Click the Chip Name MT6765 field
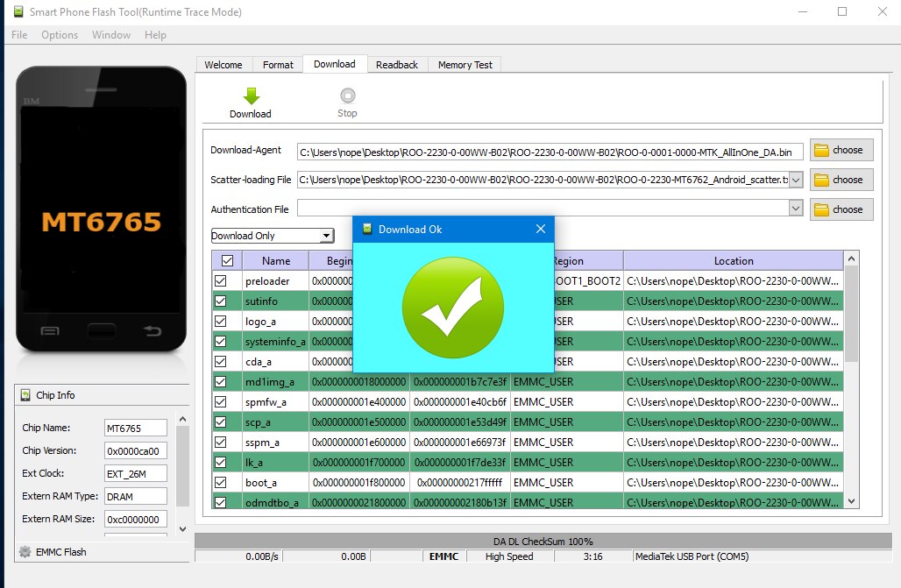The height and width of the screenshot is (588, 901). click(136, 429)
